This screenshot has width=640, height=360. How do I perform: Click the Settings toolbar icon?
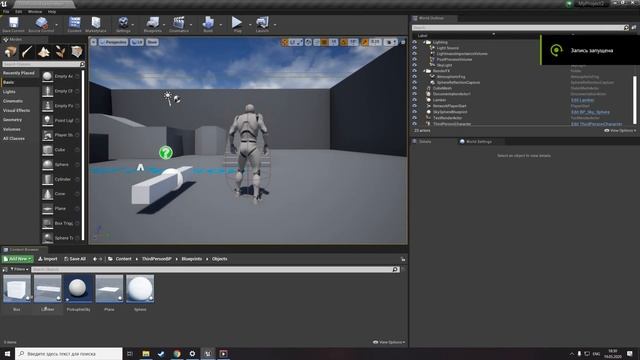tap(123, 24)
